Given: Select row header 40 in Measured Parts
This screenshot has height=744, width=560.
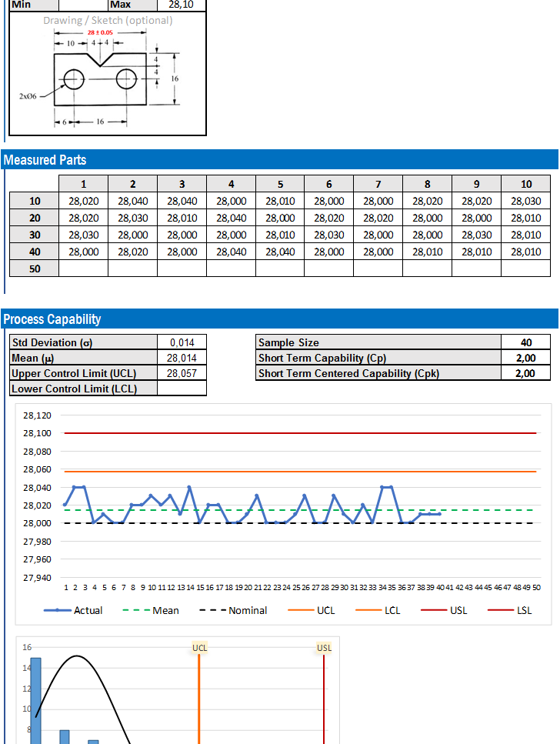Looking at the screenshot, I should [x=34, y=252].
